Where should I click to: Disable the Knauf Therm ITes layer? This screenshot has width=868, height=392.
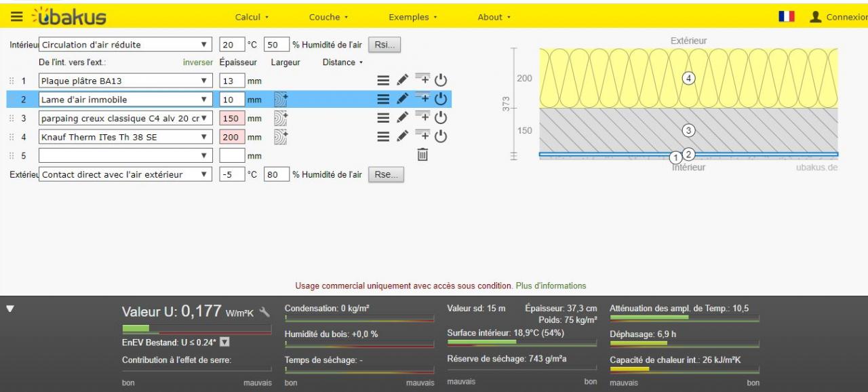click(441, 136)
